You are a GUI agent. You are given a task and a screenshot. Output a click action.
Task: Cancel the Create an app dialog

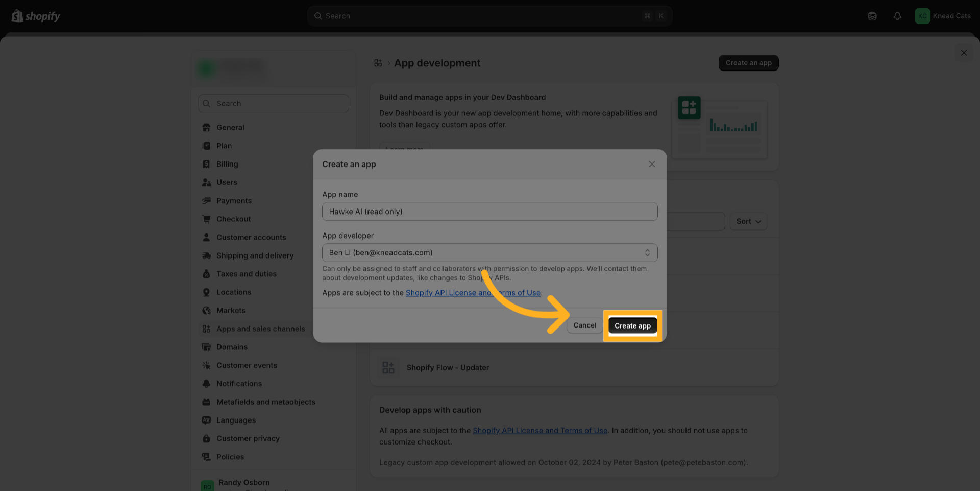[584, 325]
